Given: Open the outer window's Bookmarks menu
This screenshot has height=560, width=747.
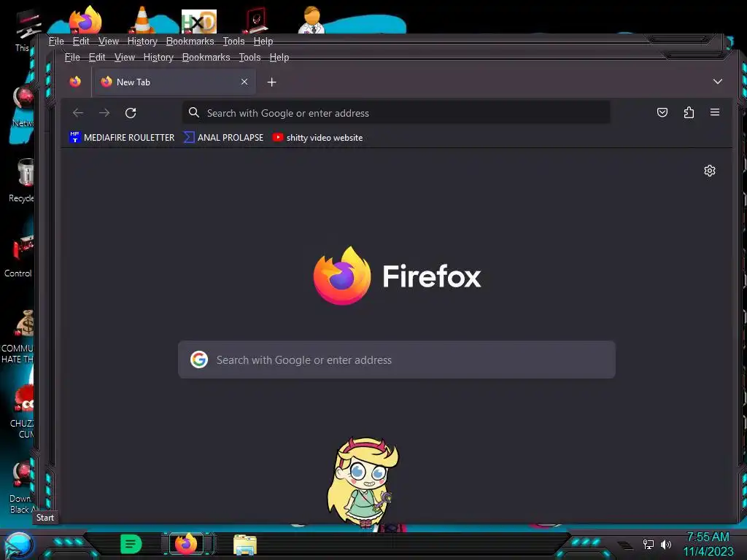Looking at the screenshot, I should pyautogui.click(x=190, y=41).
